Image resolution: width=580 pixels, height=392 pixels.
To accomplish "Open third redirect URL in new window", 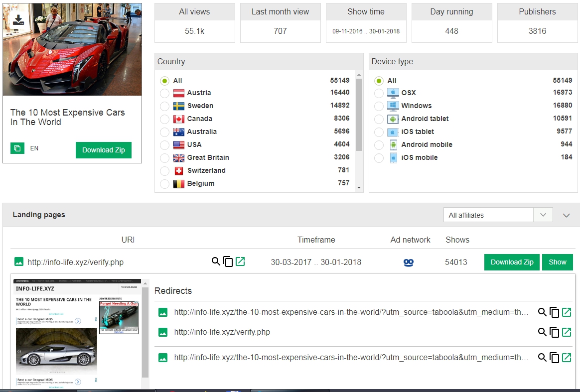I will pyautogui.click(x=567, y=357).
